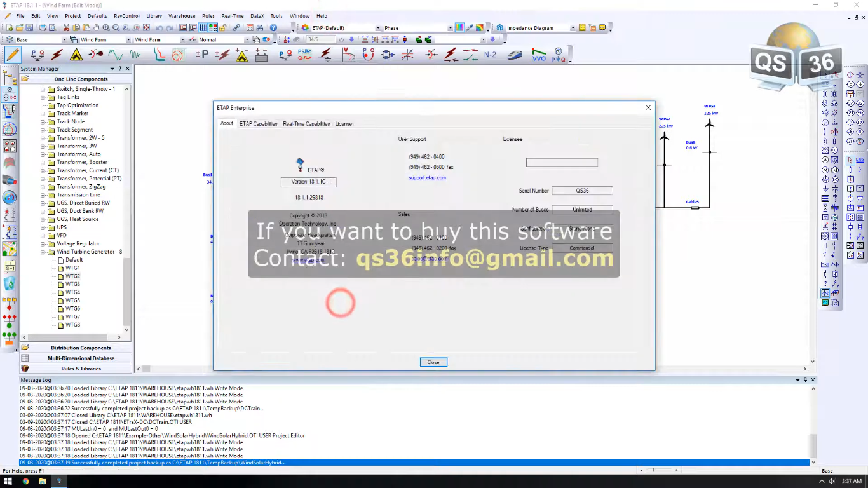Click Close button in ETAP Enterprise dialog
Image resolution: width=868 pixels, height=488 pixels.
tap(433, 362)
